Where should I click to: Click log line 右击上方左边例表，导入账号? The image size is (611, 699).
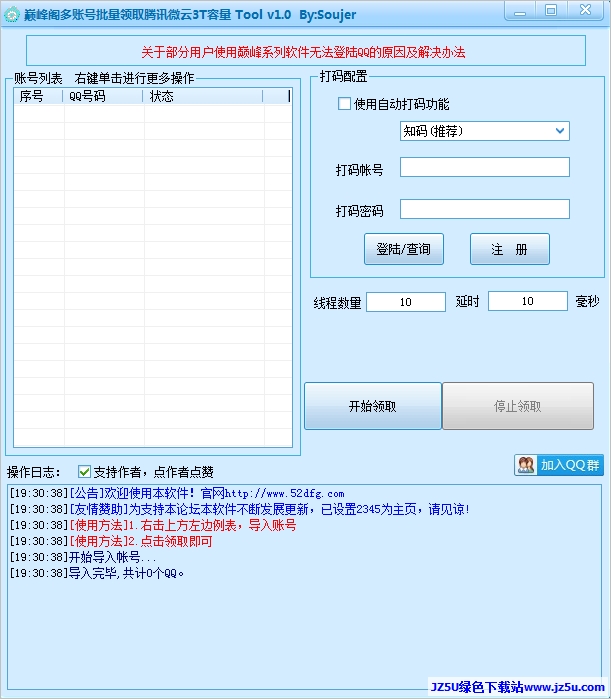click(x=153, y=525)
